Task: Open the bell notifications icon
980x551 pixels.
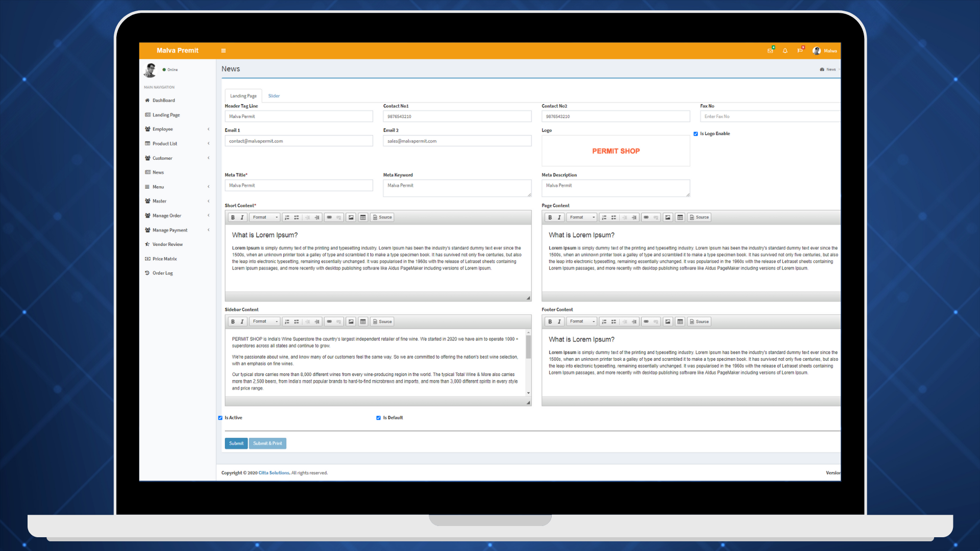Action: [x=785, y=51]
